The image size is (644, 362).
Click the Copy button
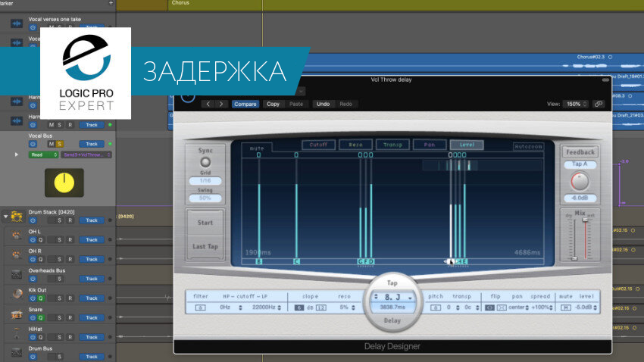point(273,104)
